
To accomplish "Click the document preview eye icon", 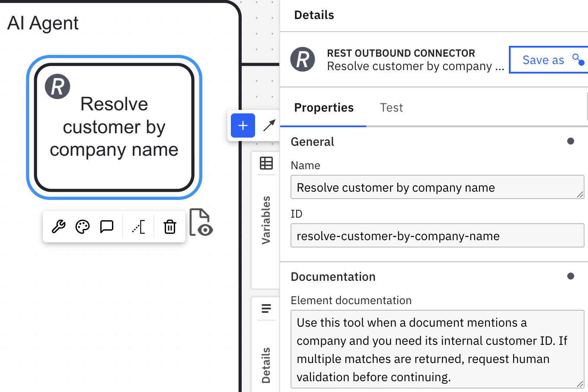I will click(x=201, y=222).
